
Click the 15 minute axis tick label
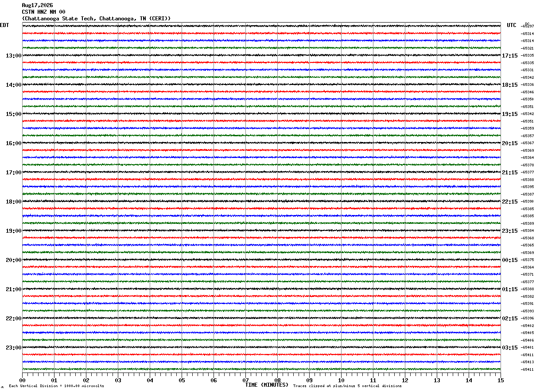pyautogui.click(x=501, y=380)
